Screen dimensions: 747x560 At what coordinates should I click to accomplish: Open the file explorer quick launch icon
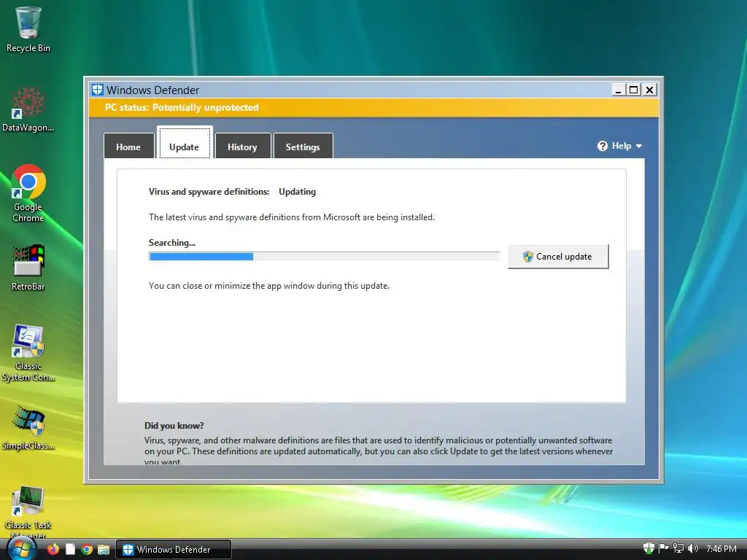click(x=104, y=550)
